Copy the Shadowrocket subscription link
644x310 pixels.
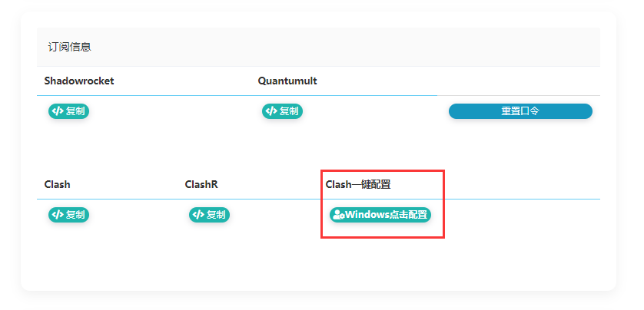tap(69, 111)
